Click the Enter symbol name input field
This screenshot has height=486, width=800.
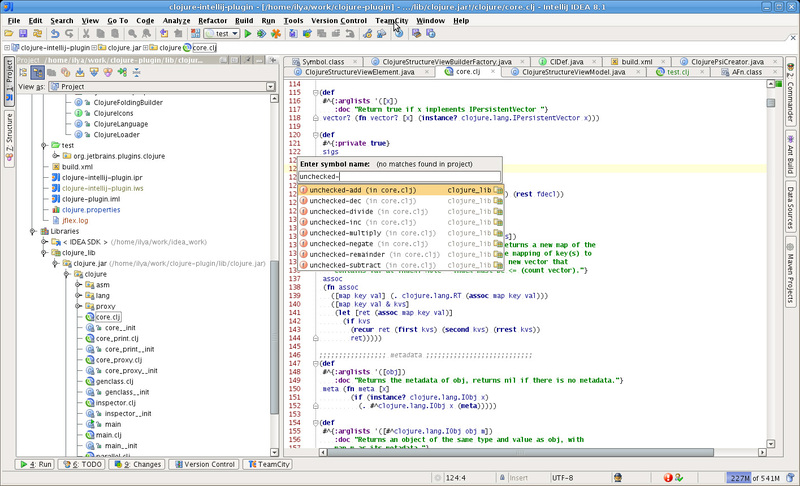[399, 176]
